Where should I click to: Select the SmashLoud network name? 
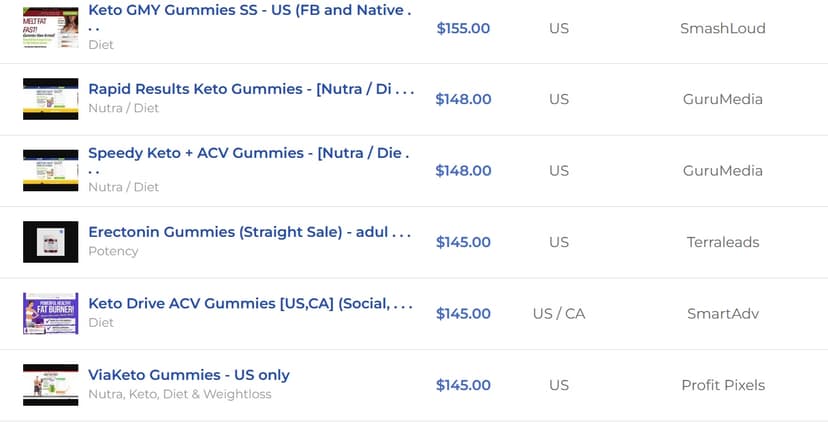[x=722, y=28]
